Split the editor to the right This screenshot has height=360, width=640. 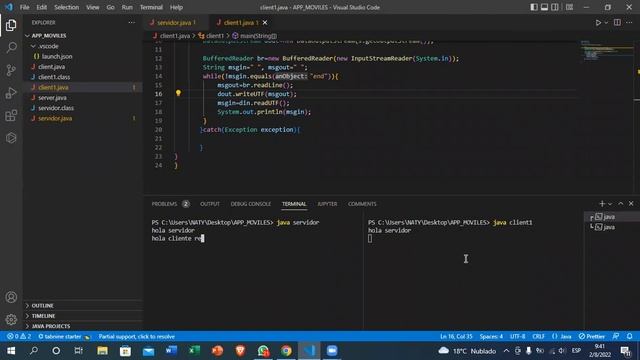coord(617,23)
